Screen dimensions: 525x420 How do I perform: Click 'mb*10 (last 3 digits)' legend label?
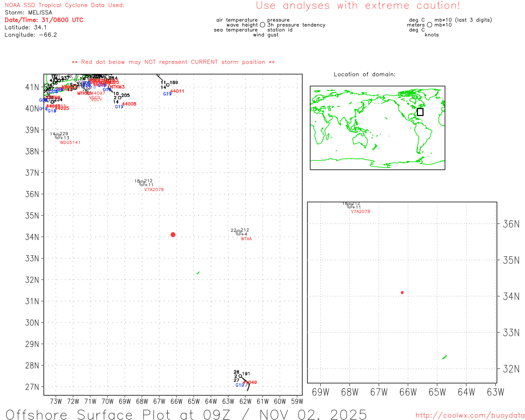(463, 20)
